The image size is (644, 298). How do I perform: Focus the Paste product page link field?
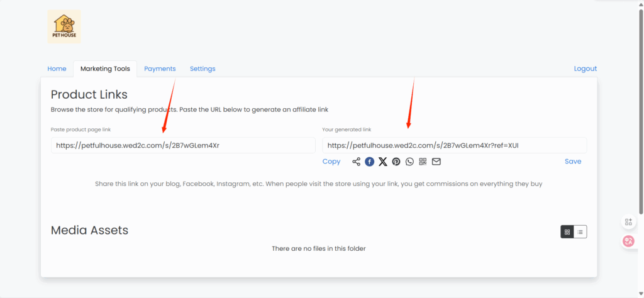click(183, 145)
